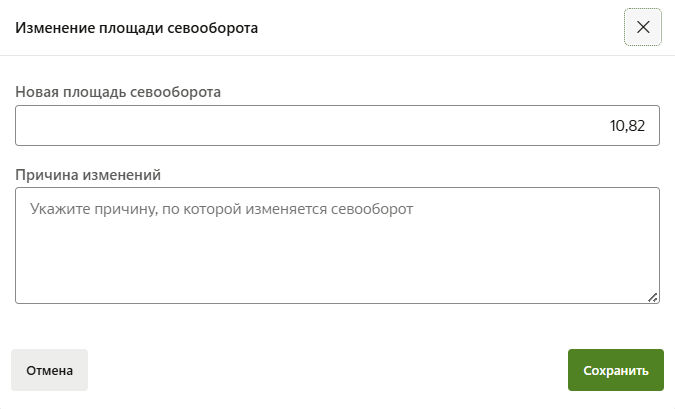Screen dimensions: 675x409
Task: Click into the Причина изменений textarea
Action: pos(337,245)
